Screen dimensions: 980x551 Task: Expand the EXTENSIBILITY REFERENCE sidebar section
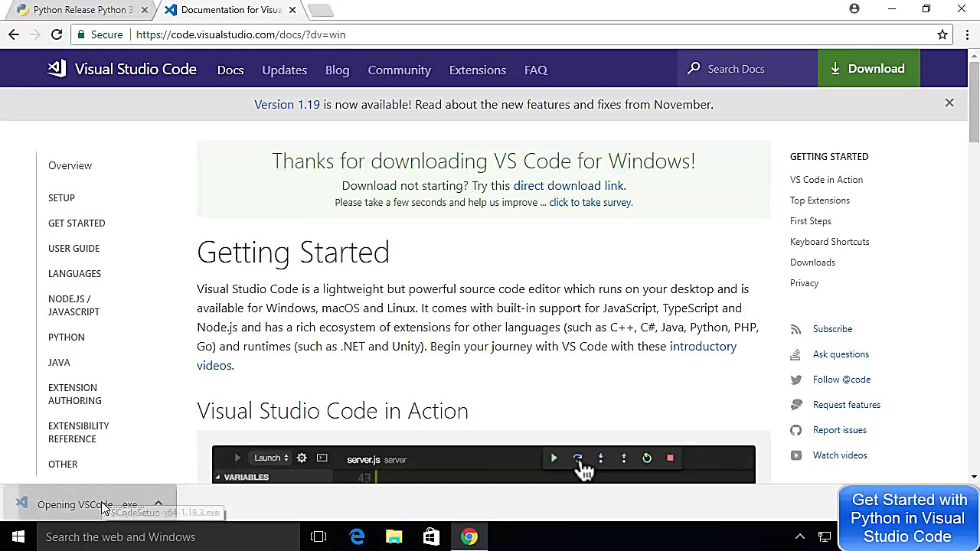coord(79,432)
